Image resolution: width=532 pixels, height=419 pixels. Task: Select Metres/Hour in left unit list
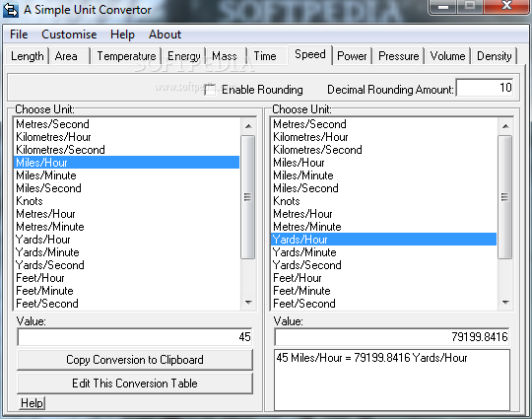click(126, 214)
